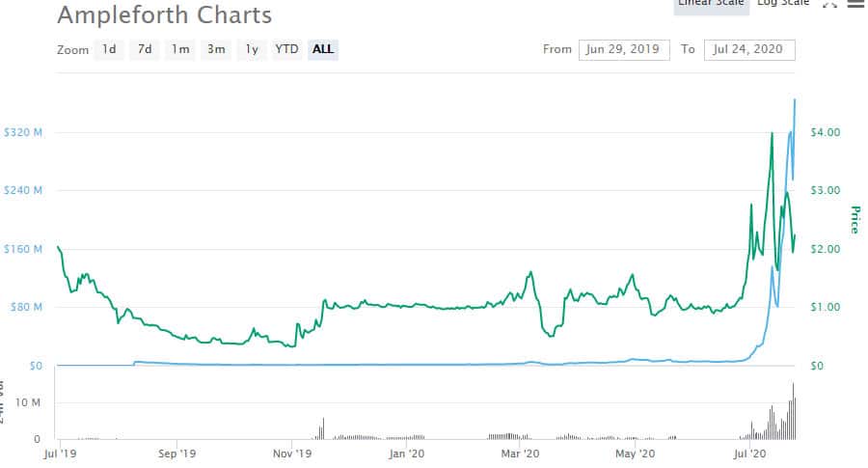Click the blue market cap line at its peak
The image size is (868, 468).
pos(794,99)
